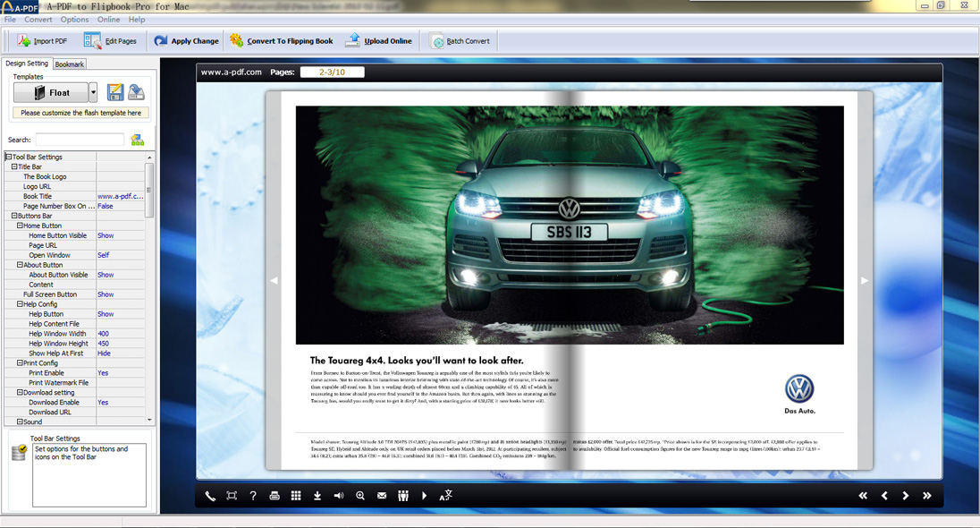This screenshot has height=528, width=980.
Task: Collapse the Title Bar tree node
Action: [14, 166]
